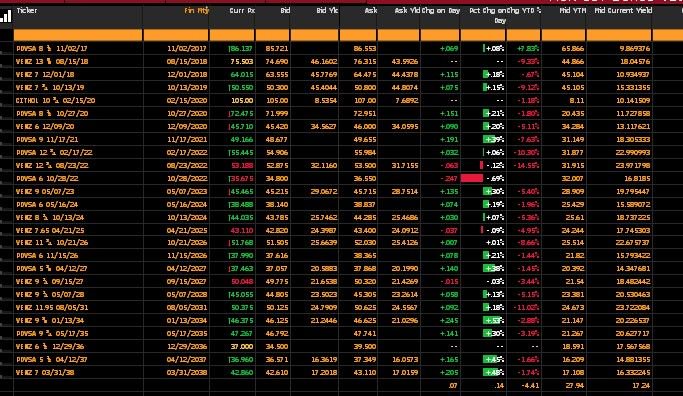683x396 pixels.
Task: Click the VENZ 11.95 08/05/31 ticker
Action: 51,308
